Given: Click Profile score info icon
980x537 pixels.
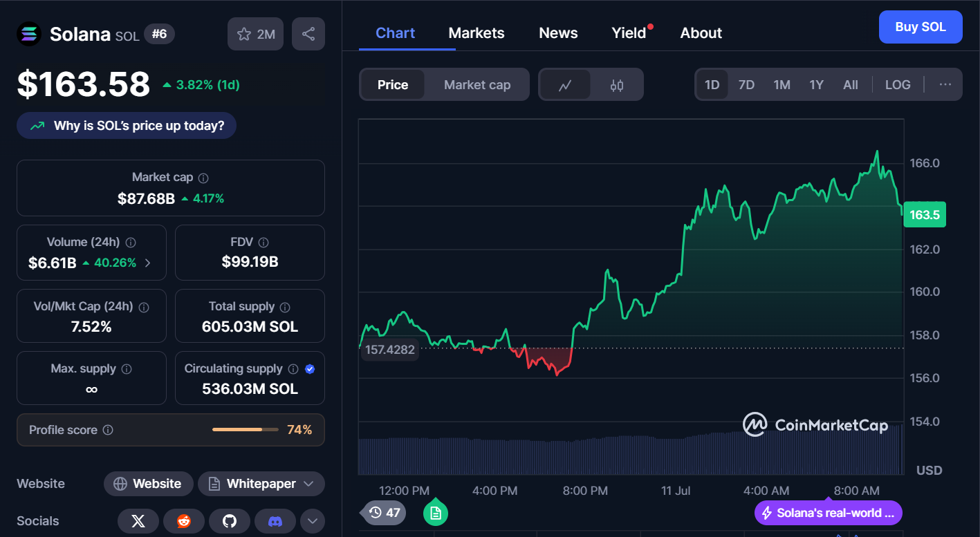Looking at the screenshot, I should 108,430.
